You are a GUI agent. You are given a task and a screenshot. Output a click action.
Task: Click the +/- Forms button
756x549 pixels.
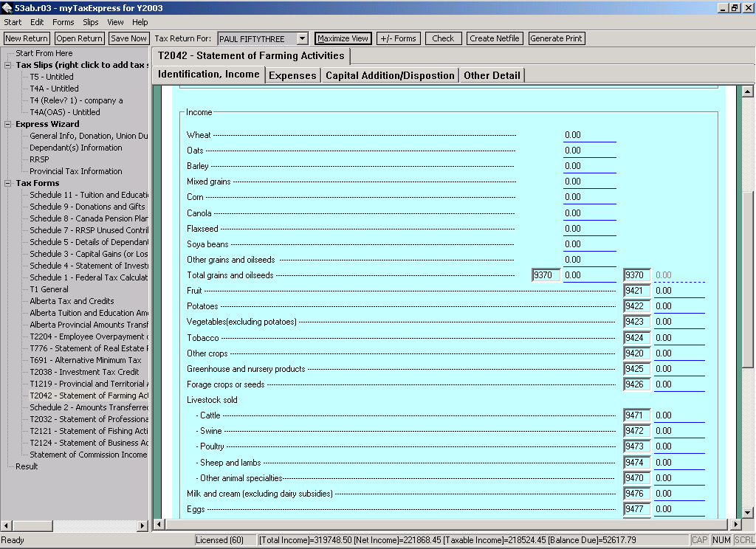pos(398,38)
